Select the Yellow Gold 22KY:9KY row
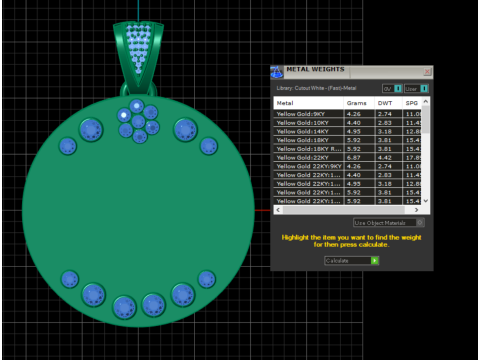480x360 pixels. click(x=347, y=166)
